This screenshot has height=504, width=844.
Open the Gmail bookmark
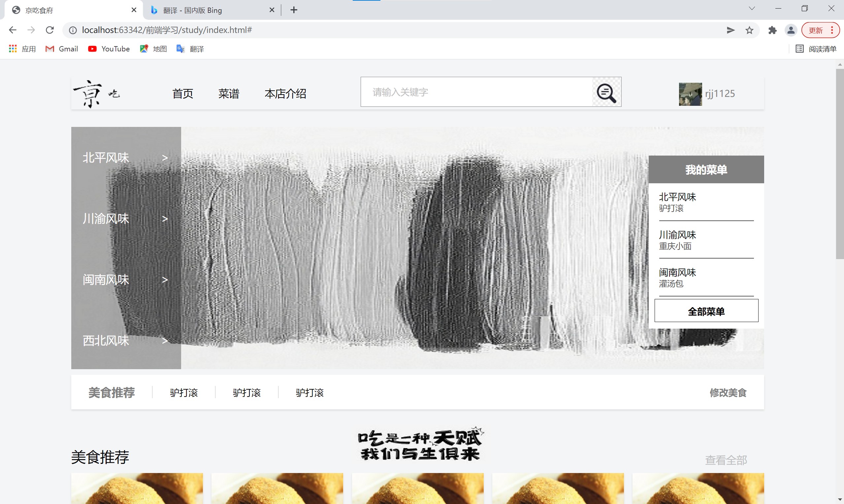tap(61, 49)
